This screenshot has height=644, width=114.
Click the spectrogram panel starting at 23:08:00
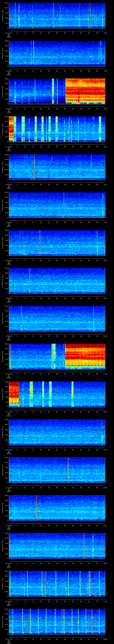[57, 281]
